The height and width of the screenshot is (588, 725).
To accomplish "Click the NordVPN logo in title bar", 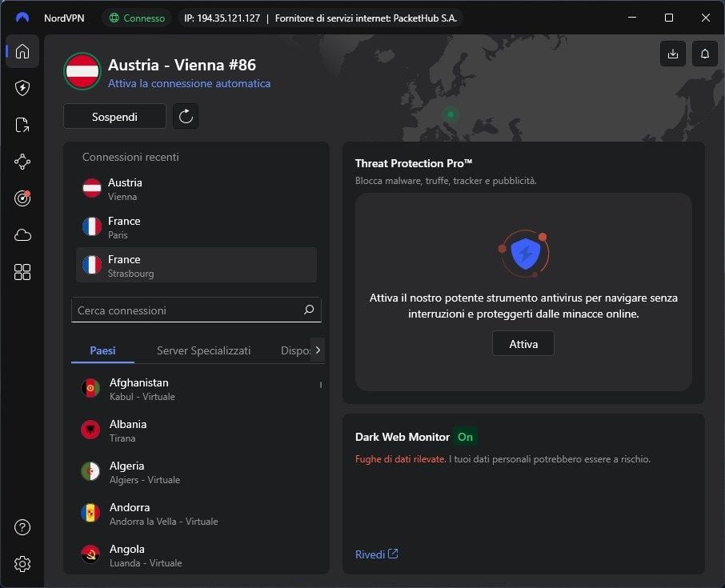I will (x=22, y=18).
